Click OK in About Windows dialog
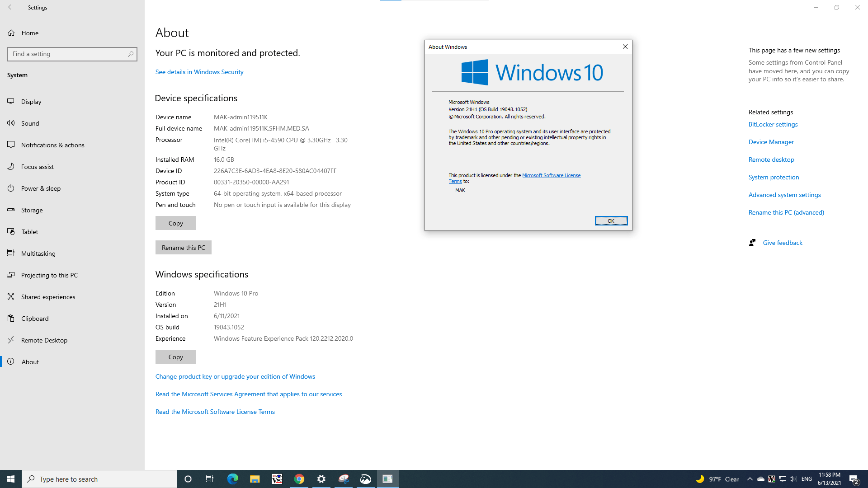 click(611, 221)
